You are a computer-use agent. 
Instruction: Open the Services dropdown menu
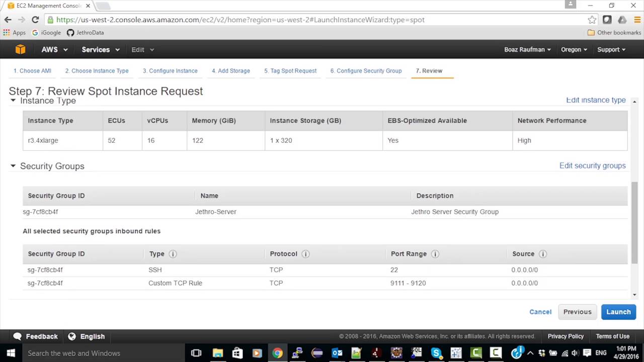click(x=101, y=49)
